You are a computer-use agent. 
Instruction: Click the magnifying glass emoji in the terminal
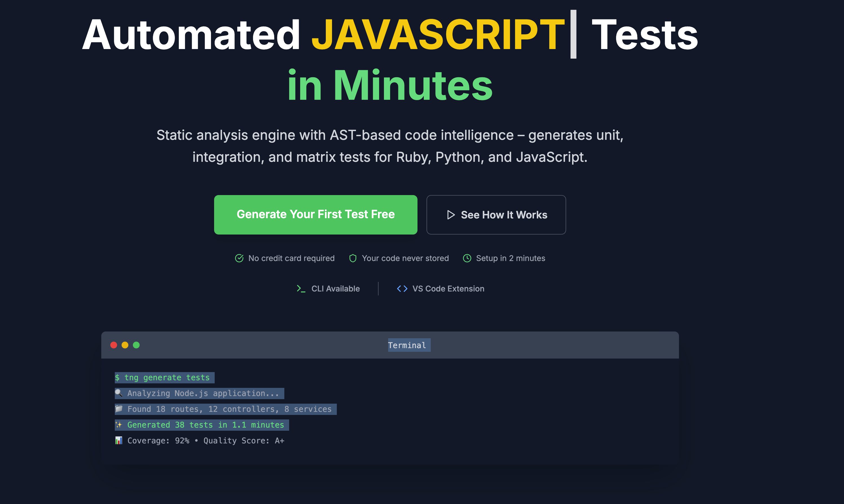[x=118, y=393]
